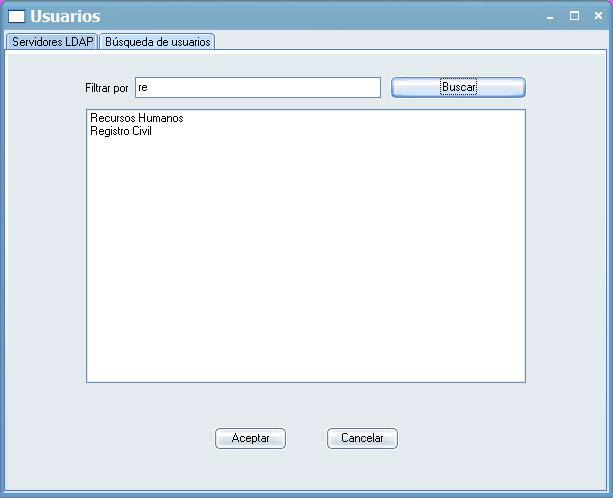Click the Usuarios title text
This screenshot has width=613, height=498.
click(x=65, y=16)
